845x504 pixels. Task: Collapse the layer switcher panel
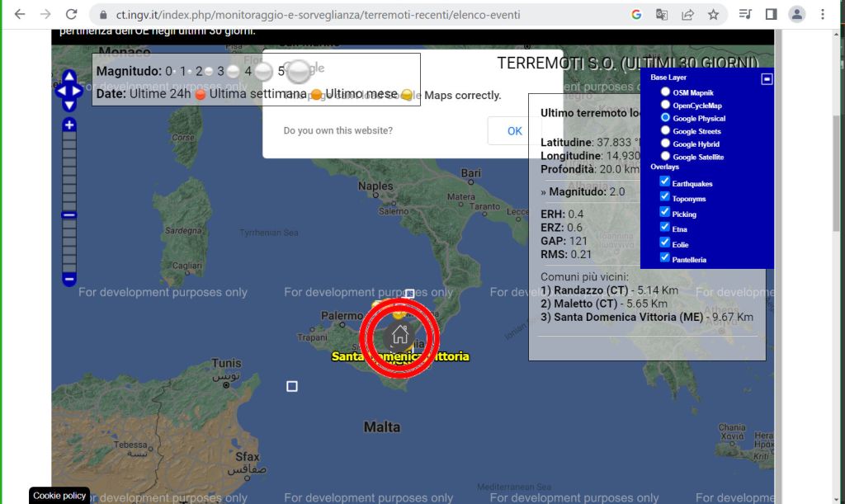point(766,78)
